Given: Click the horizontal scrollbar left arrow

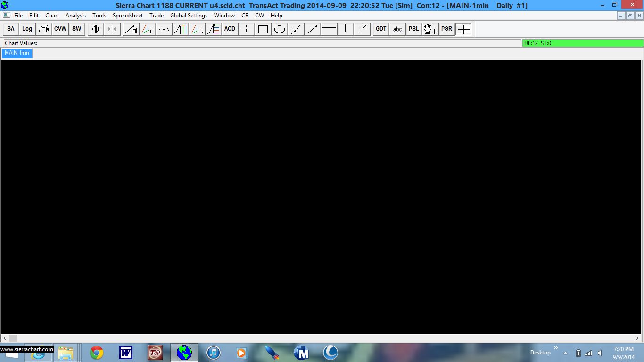Looking at the screenshot, I should [x=5, y=338].
